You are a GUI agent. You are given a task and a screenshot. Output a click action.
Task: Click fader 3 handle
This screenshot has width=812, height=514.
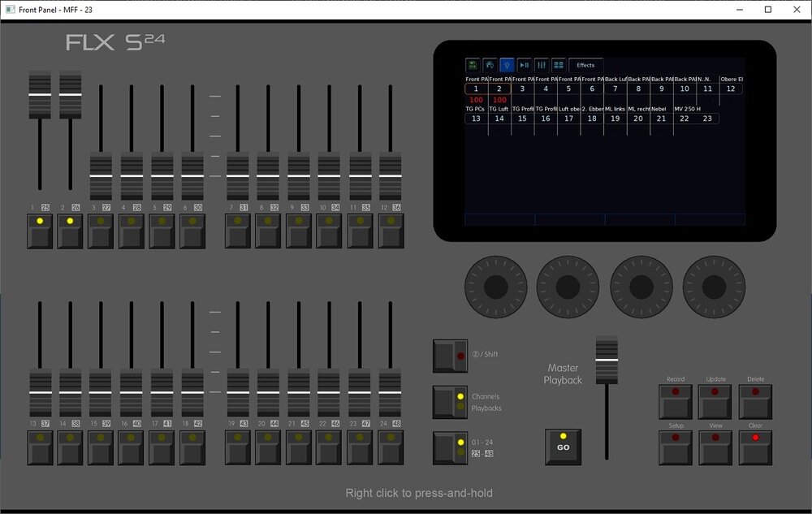pos(101,176)
